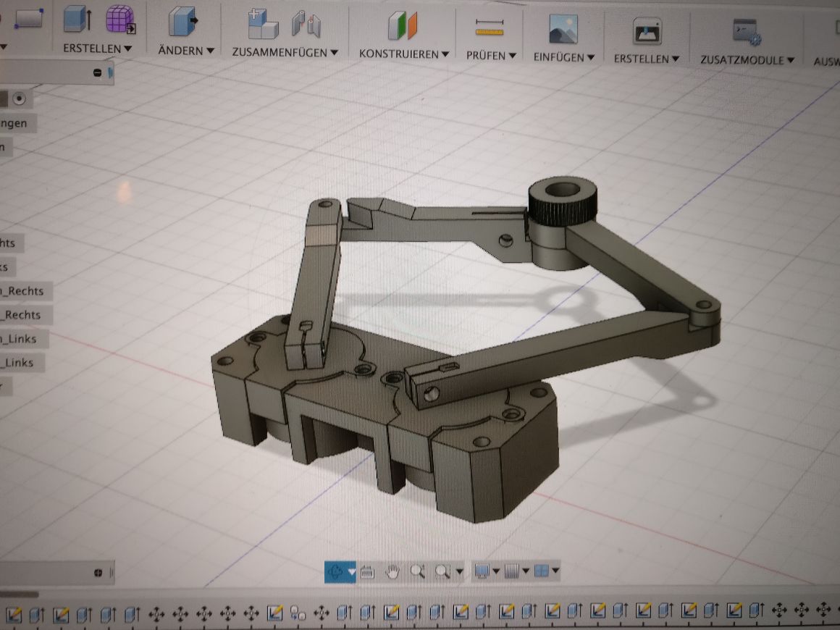Click the Grid and Snaps icon
Viewport: 840px width, 630px height.
click(512, 571)
